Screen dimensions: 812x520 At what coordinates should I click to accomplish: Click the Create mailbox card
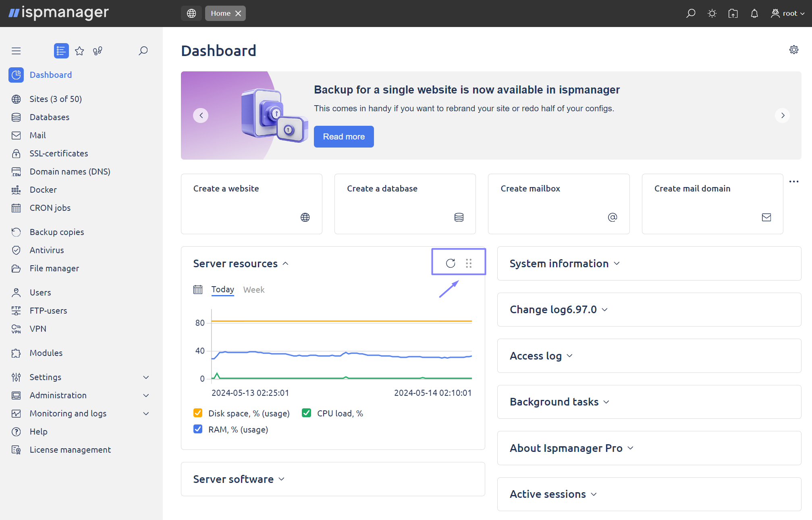pyautogui.click(x=559, y=204)
